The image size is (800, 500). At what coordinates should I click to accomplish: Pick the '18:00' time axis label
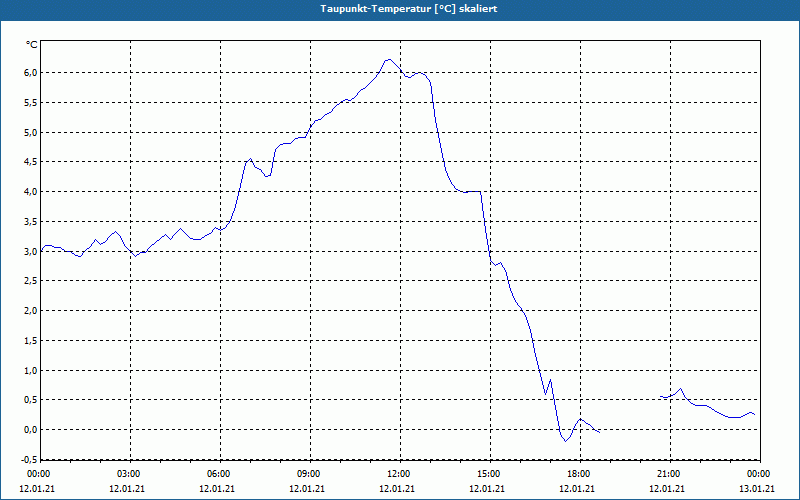[578, 474]
